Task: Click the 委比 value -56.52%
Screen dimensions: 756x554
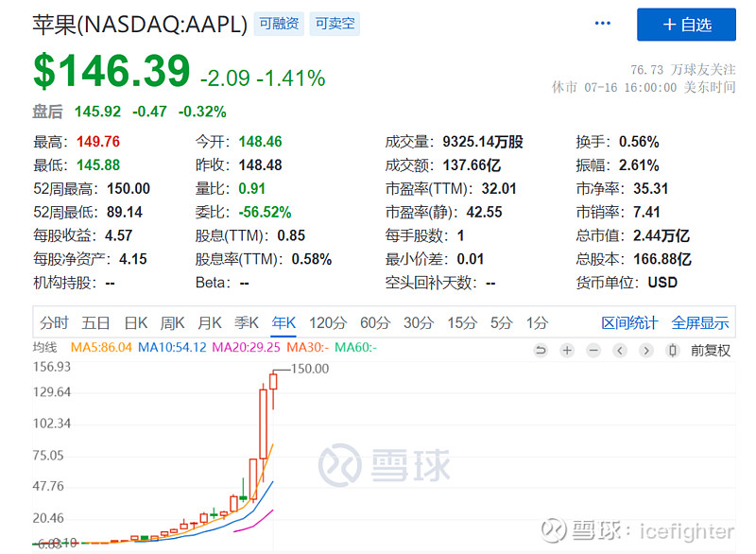Action: pos(266,212)
